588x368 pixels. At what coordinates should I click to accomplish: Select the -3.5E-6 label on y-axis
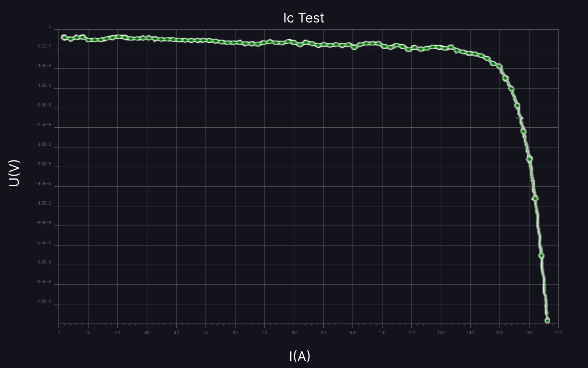[x=43, y=164]
